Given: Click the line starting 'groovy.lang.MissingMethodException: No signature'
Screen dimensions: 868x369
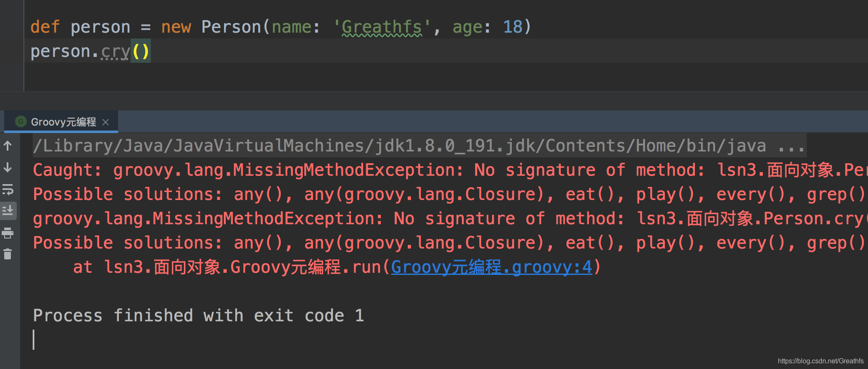Looking at the screenshot, I should click(x=450, y=219).
